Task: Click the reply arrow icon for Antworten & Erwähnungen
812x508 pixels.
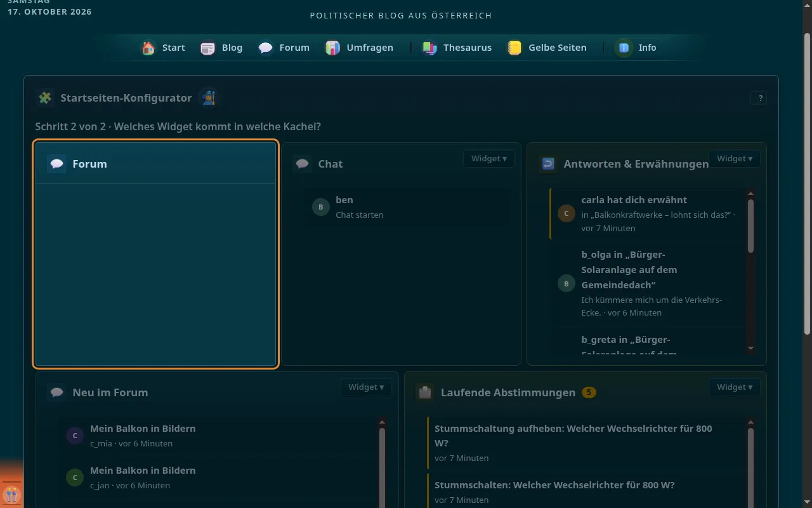Action: (548, 164)
